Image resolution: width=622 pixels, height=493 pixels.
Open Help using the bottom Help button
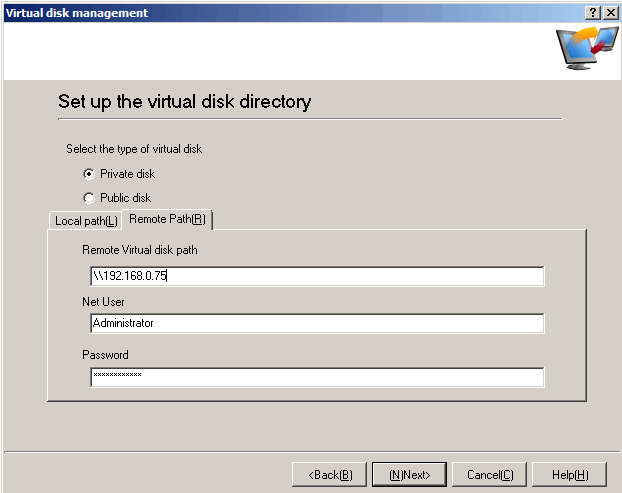[569, 475]
